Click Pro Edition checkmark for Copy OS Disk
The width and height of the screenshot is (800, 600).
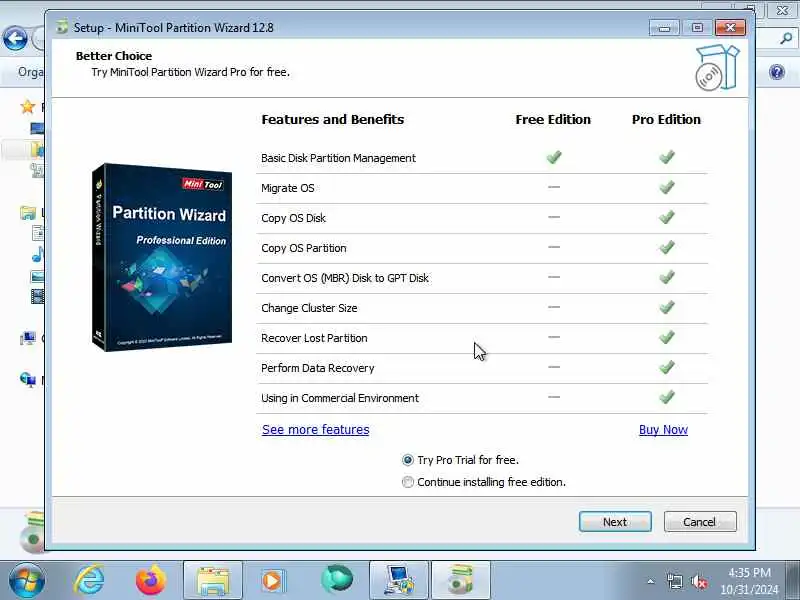[667, 217]
